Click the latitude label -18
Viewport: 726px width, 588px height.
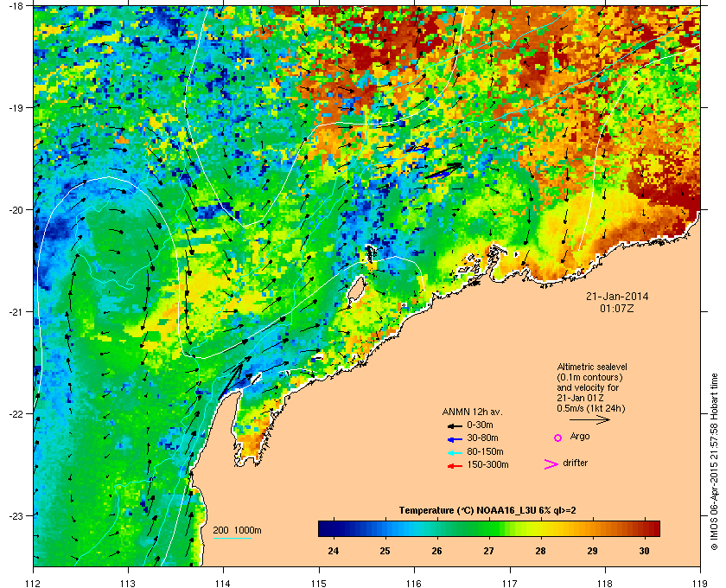[x=17, y=6]
